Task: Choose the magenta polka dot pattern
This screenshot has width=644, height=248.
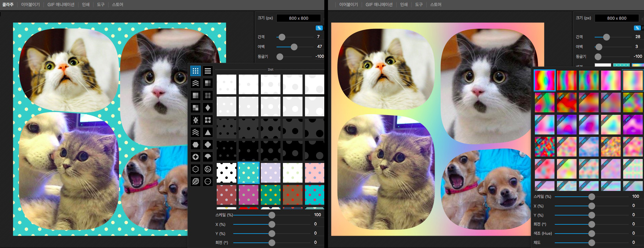Action: point(249,195)
